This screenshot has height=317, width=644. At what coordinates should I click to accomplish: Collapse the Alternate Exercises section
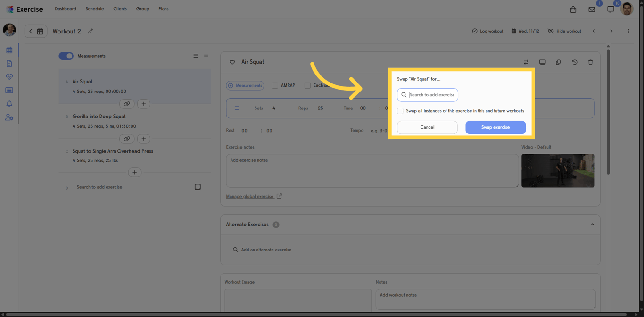tap(592, 225)
